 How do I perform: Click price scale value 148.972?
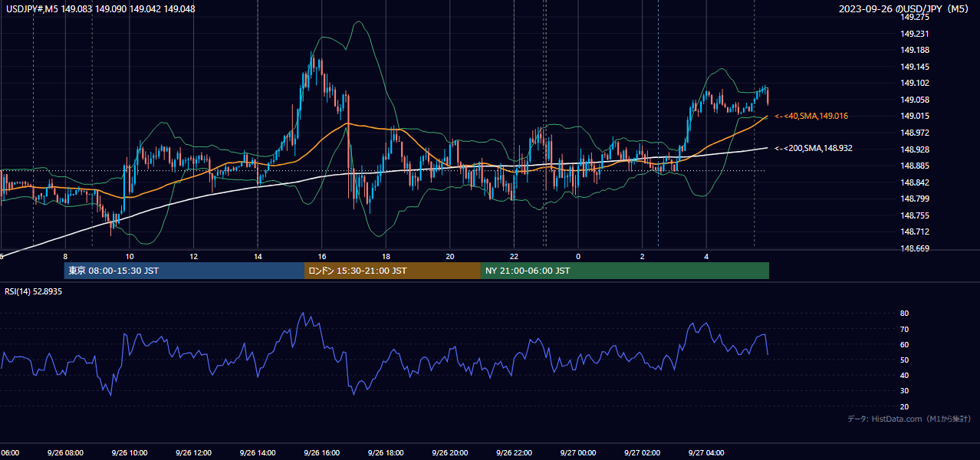point(916,133)
